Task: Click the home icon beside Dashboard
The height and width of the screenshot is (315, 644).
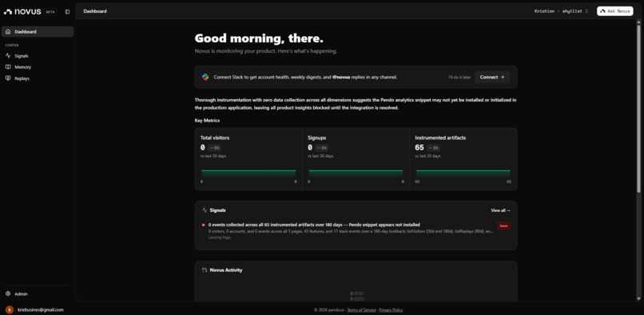Action: 8,32
